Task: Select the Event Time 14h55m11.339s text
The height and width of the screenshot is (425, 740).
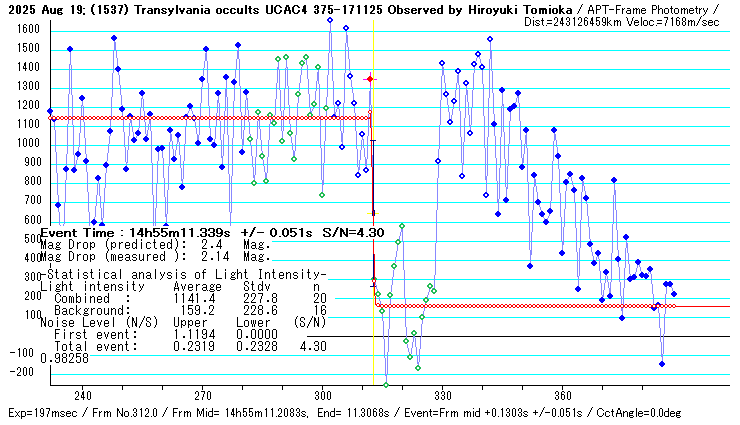Action: click(x=175, y=232)
